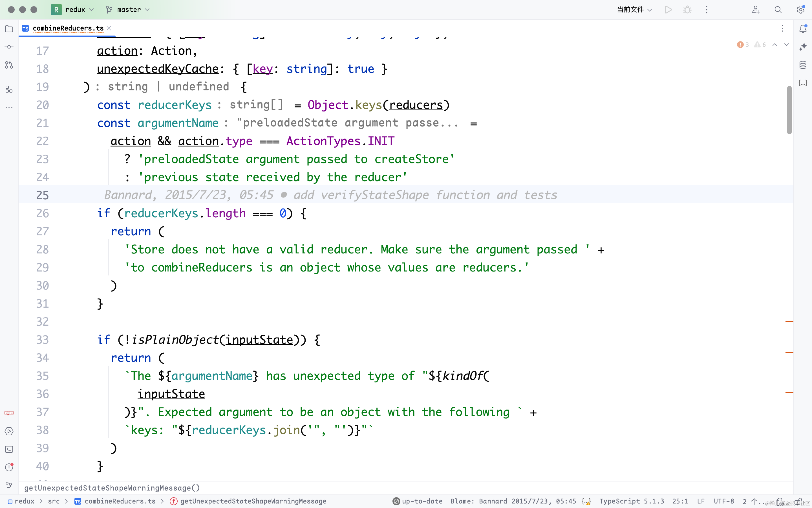
Task: Click the inline blame annotation on line 25
Action: click(330, 195)
